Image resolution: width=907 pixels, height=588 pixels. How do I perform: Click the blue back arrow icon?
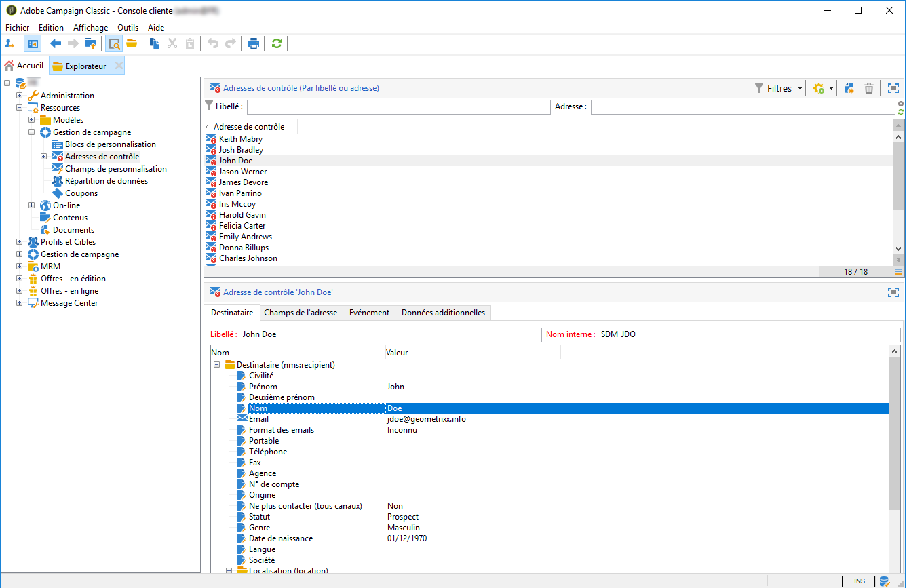pos(56,43)
